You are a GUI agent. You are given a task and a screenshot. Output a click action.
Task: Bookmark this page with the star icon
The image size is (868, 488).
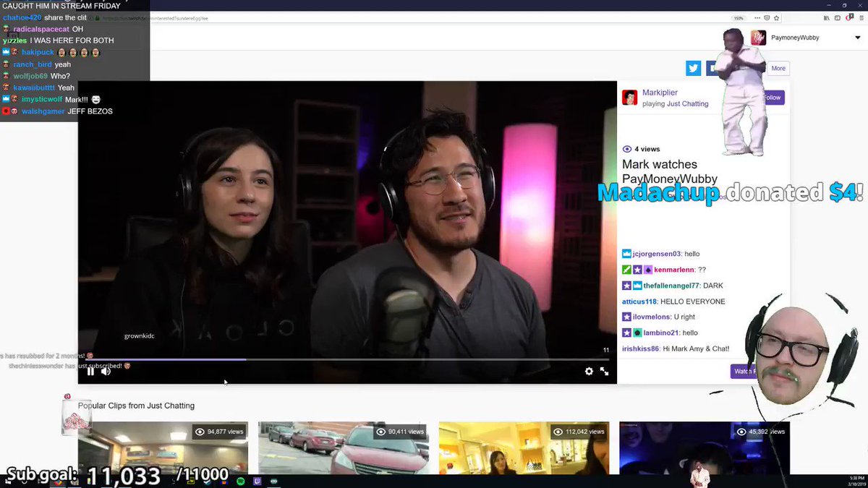coord(777,18)
